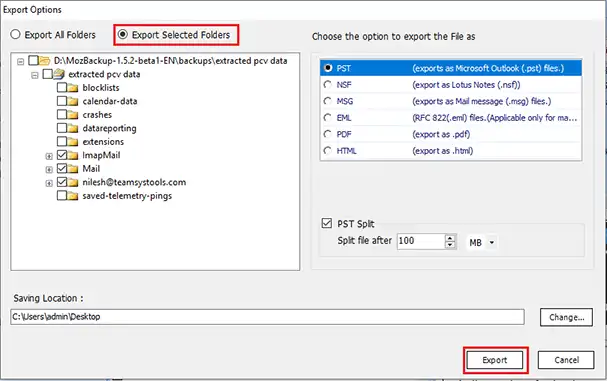Increase split size with up arrow

coord(450,238)
